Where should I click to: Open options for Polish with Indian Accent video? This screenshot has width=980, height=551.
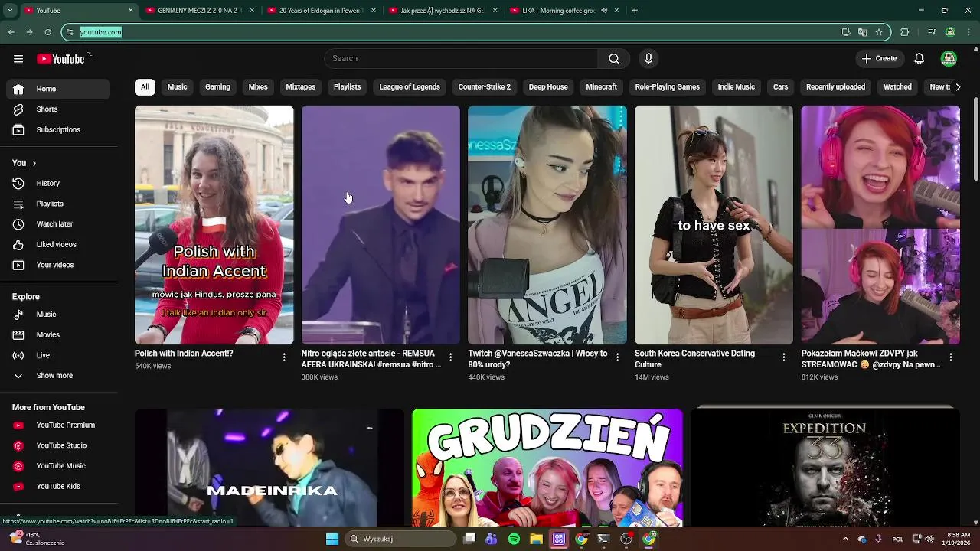click(284, 357)
